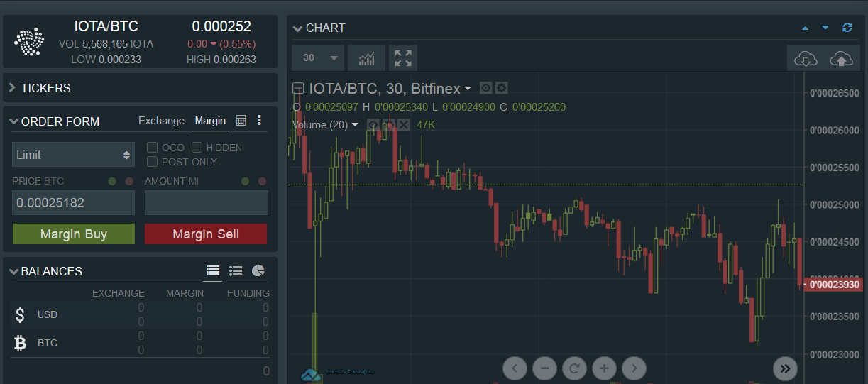868x384 pixels.
Task: Open the Limit order type dropdown
Action: pos(73,155)
